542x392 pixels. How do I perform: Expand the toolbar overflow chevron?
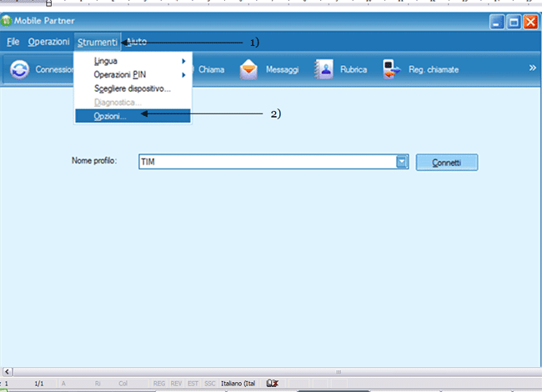coord(532,68)
